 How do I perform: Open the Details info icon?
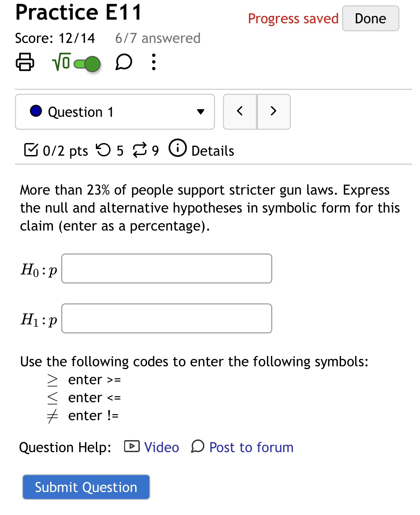coord(178,149)
